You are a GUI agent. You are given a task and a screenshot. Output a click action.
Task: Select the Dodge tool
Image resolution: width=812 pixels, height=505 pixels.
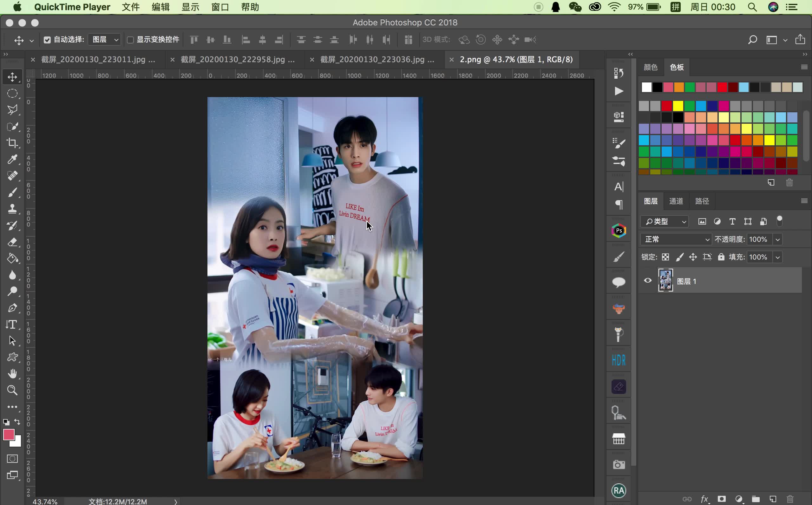(12, 291)
